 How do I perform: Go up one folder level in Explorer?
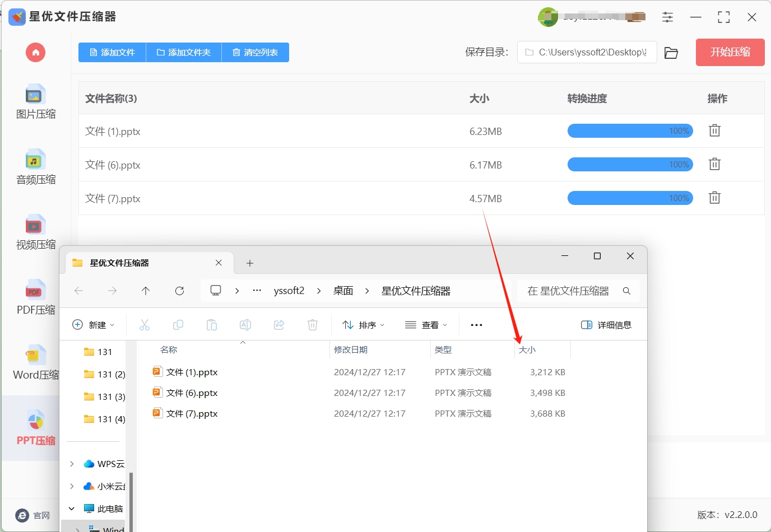tap(146, 291)
